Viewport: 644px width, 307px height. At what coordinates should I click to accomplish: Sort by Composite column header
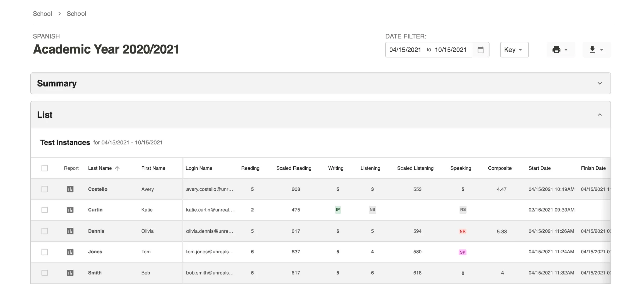(x=499, y=168)
